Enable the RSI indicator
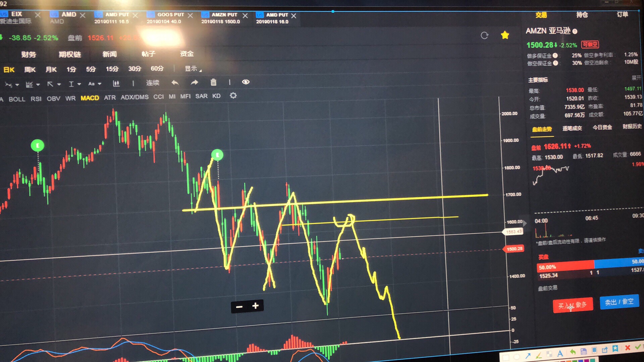644x362 pixels. pos(36,99)
